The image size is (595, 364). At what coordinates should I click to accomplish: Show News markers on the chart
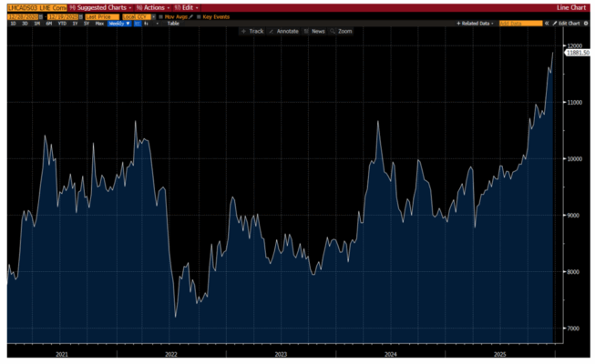(x=316, y=31)
